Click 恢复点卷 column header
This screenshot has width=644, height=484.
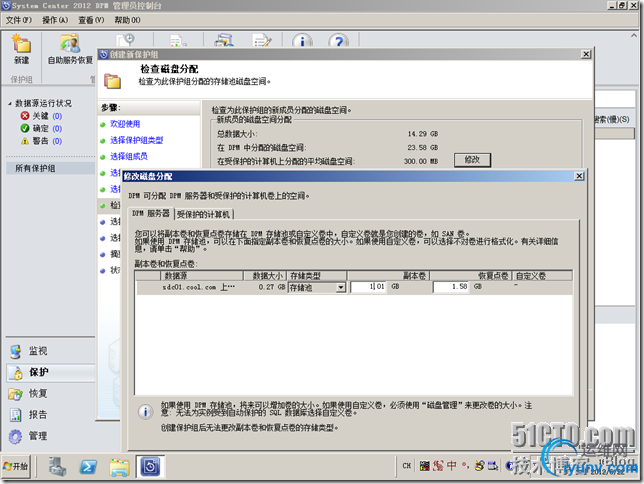pyautogui.click(x=471, y=276)
